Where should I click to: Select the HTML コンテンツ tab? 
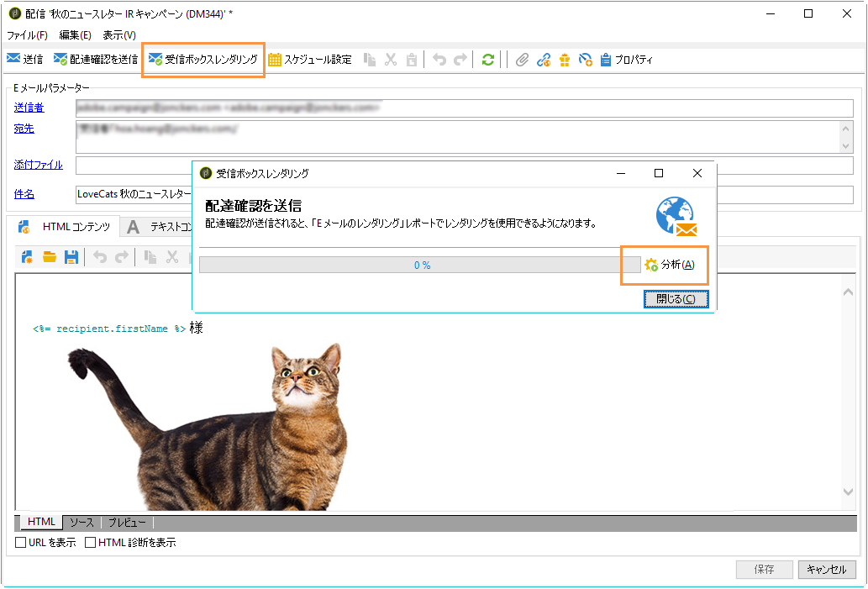coord(65,226)
